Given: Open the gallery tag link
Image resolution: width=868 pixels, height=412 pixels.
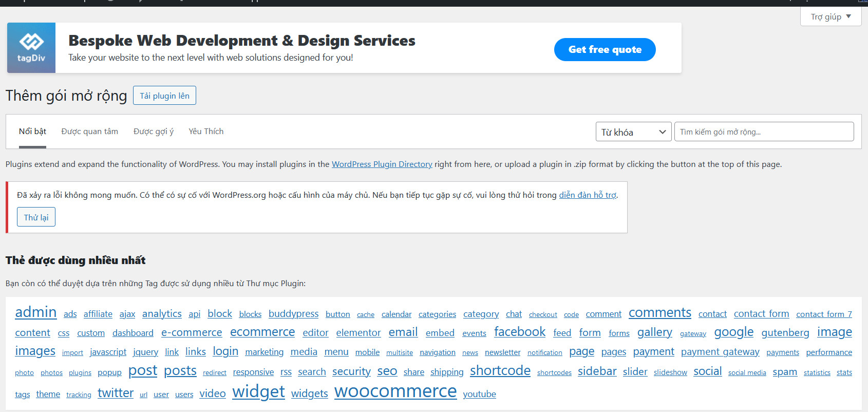Looking at the screenshot, I should (655, 332).
